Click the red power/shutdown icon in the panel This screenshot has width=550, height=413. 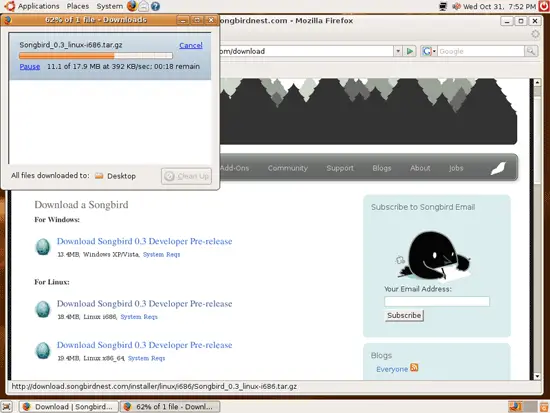544,6
